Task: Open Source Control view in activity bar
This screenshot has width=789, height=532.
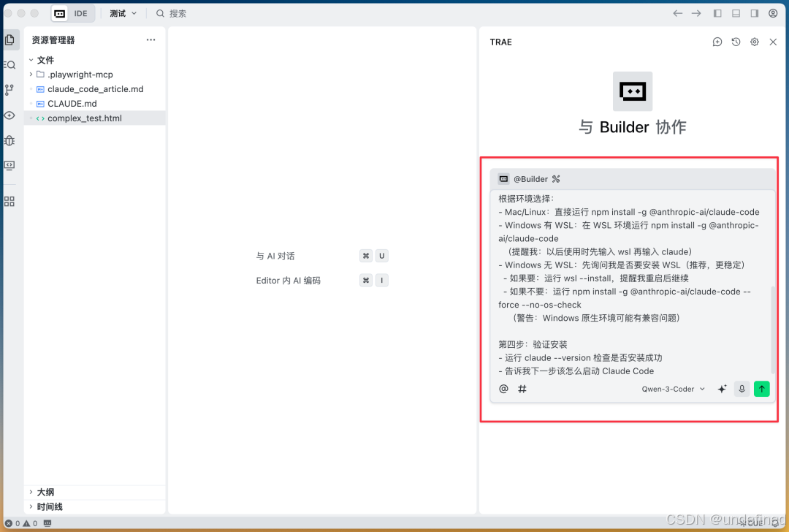Action: [x=9, y=90]
